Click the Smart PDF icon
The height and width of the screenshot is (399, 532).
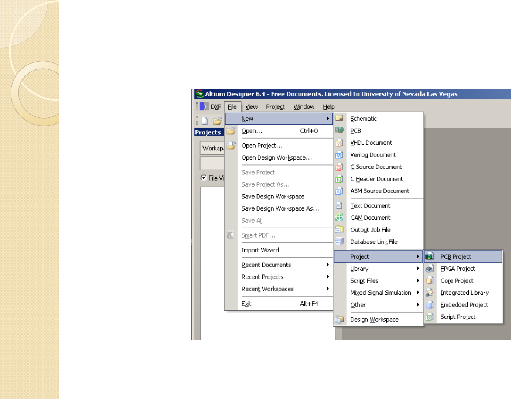pos(231,235)
